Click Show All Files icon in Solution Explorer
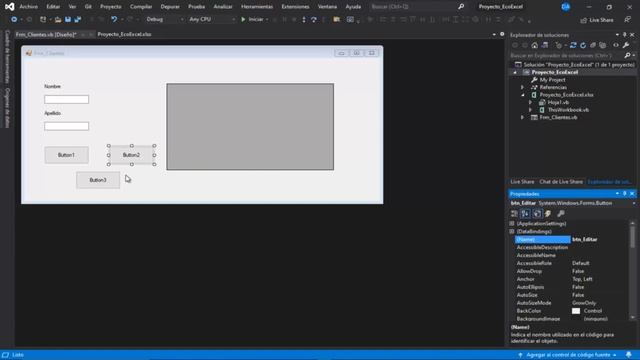The image size is (640, 360). click(x=602, y=45)
